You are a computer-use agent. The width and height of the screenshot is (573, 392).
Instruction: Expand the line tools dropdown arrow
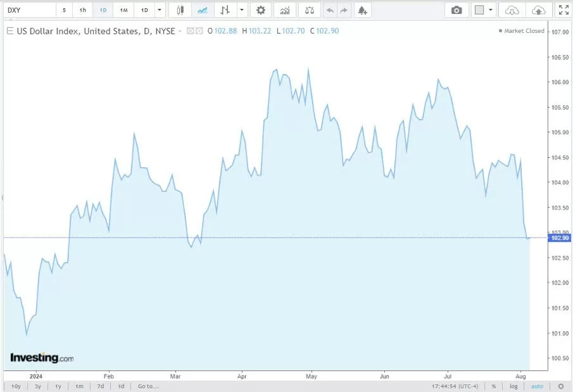(x=241, y=9)
